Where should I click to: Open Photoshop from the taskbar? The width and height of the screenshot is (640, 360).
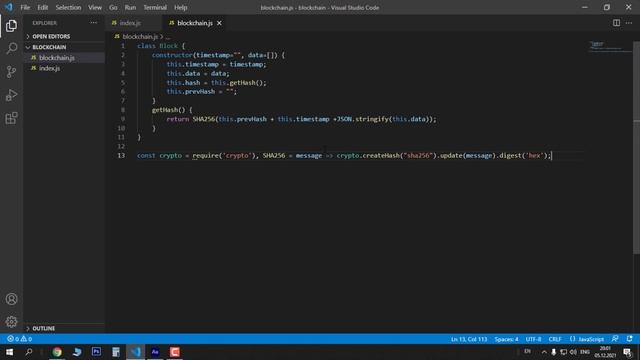(96, 352)
